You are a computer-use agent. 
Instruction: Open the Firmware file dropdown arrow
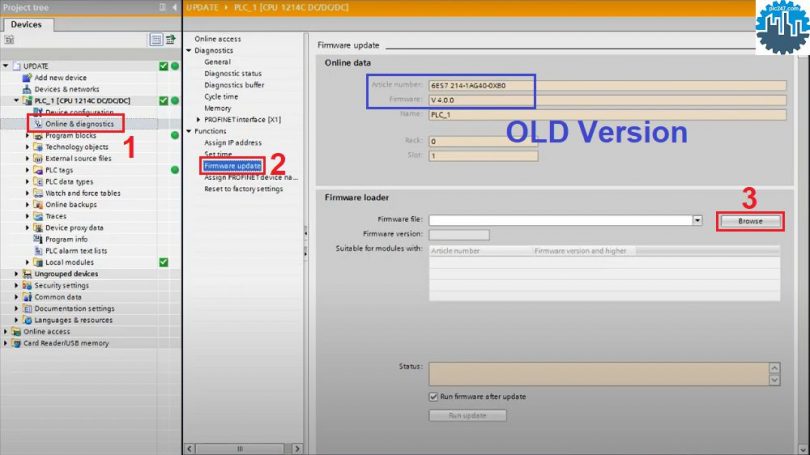coord(697,220)
